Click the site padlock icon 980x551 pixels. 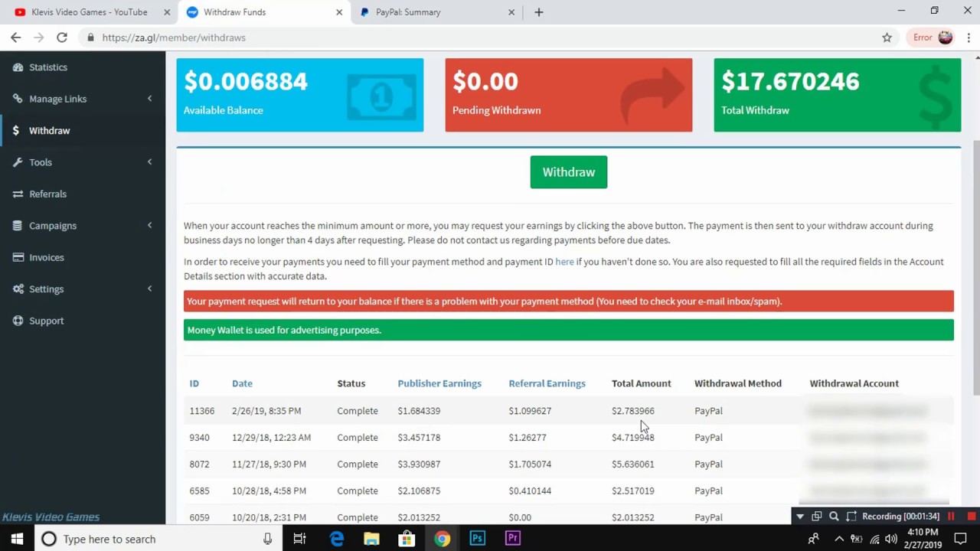point(91,37)
